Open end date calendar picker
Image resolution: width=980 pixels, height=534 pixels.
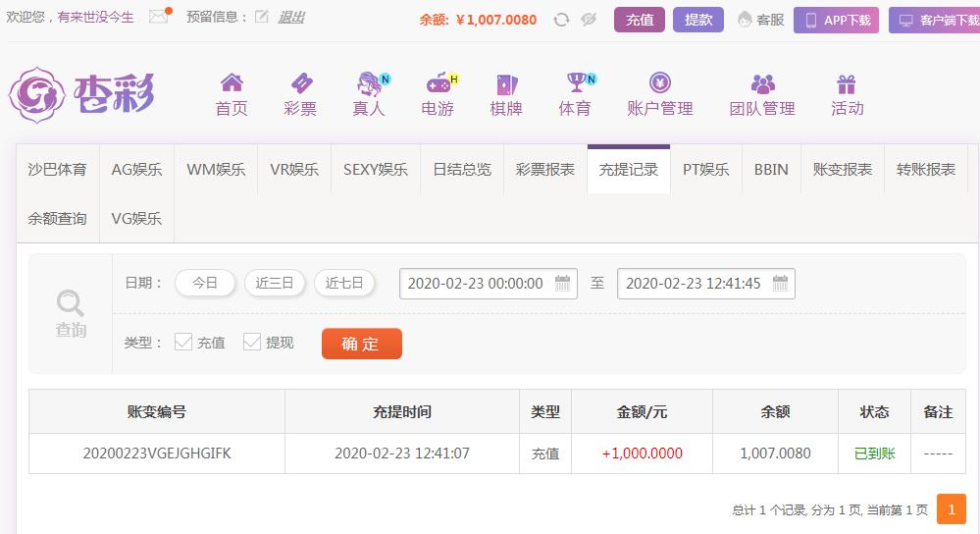tap(780, 284)
